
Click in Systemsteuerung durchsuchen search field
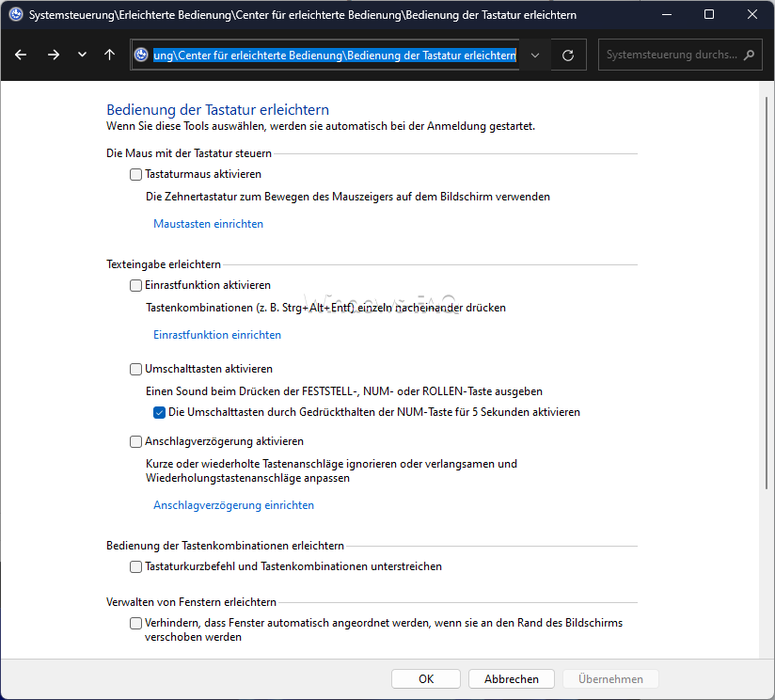[672, 55]
